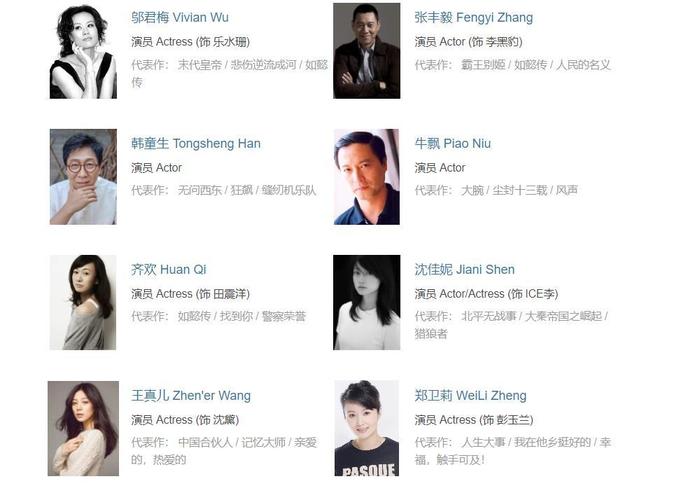Image resolution: width=679 pixels, height=500 pixels.
Task: Open the Vivian Wu name link
Action: [180, 18]
